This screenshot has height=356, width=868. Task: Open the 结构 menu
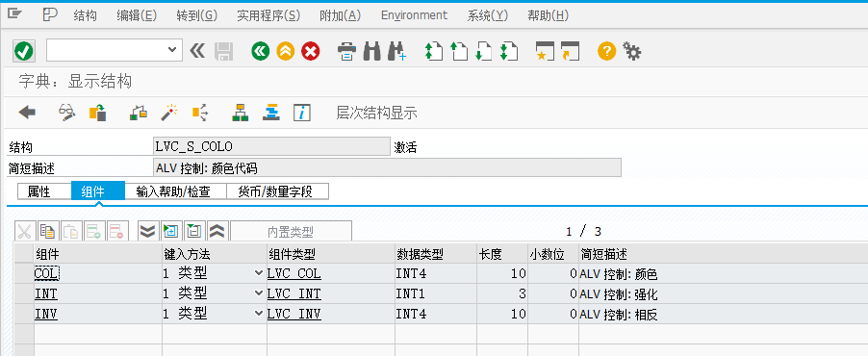[x=85, y=15]
